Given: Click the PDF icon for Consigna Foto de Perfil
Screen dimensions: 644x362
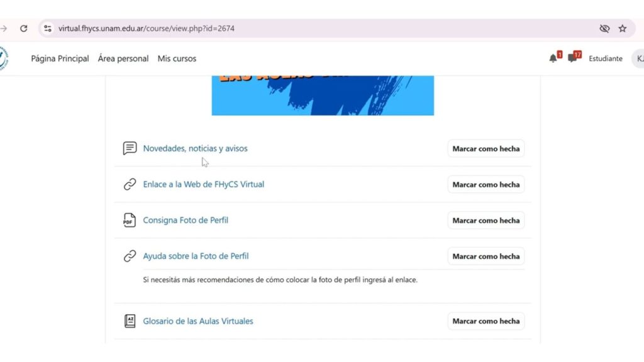Looking at the screenshot, I should click(x=130, y=220).
